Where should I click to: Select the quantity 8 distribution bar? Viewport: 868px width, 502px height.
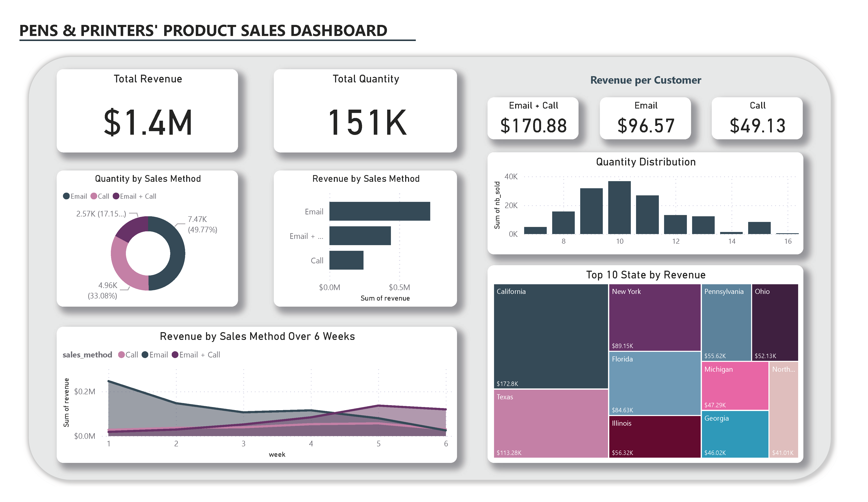[563, 223]
